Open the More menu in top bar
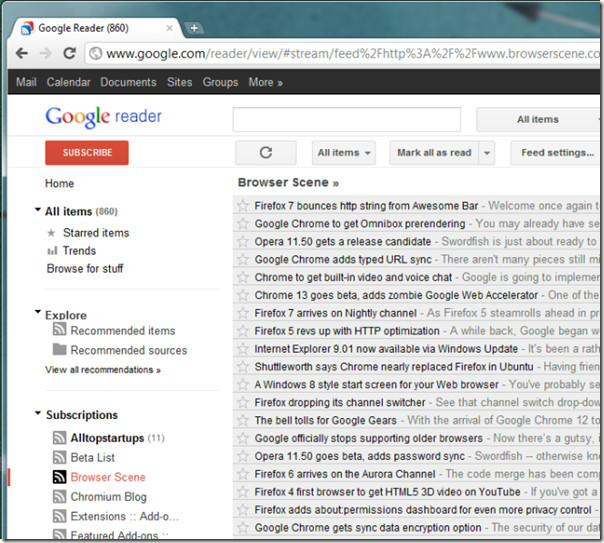 [265, 82]
